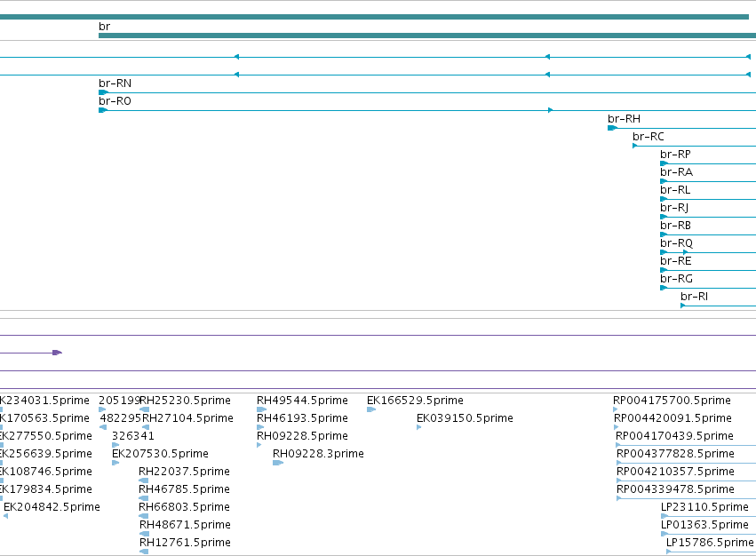Open EST RH27104.5prime
The height and width of the screenshot is (556, 756).
coord(187,418)
